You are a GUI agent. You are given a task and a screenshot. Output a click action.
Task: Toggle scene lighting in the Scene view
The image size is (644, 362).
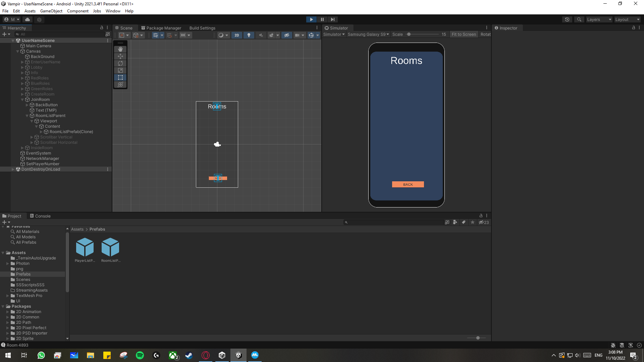tap(249, 35)
